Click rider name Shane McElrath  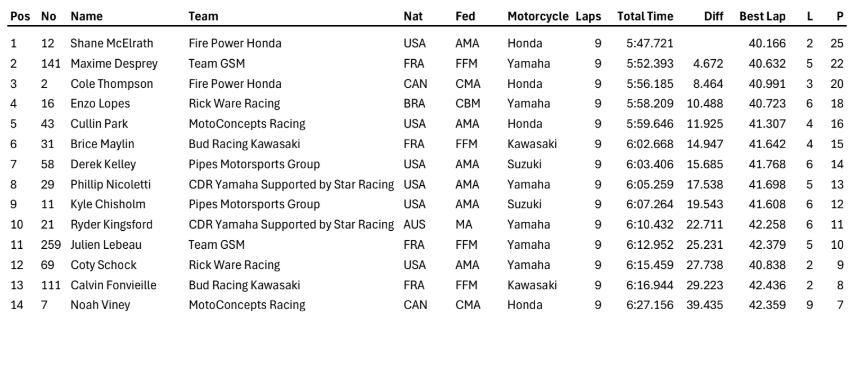(x=112, y=43)
